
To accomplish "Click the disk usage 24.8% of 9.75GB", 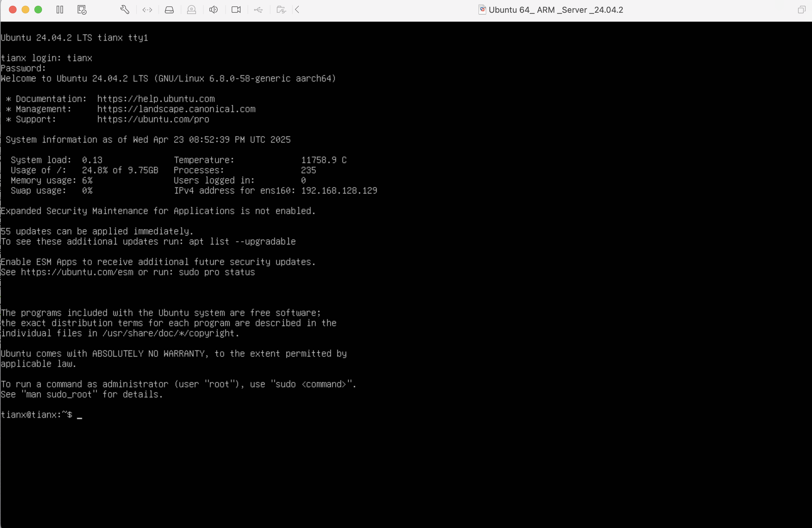I will [x=120, y=170].
